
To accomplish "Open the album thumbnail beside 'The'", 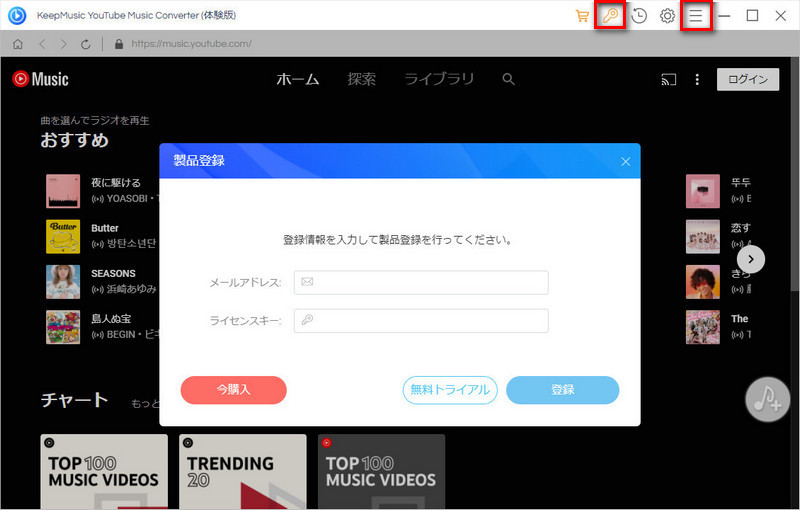I will (703, 327).
